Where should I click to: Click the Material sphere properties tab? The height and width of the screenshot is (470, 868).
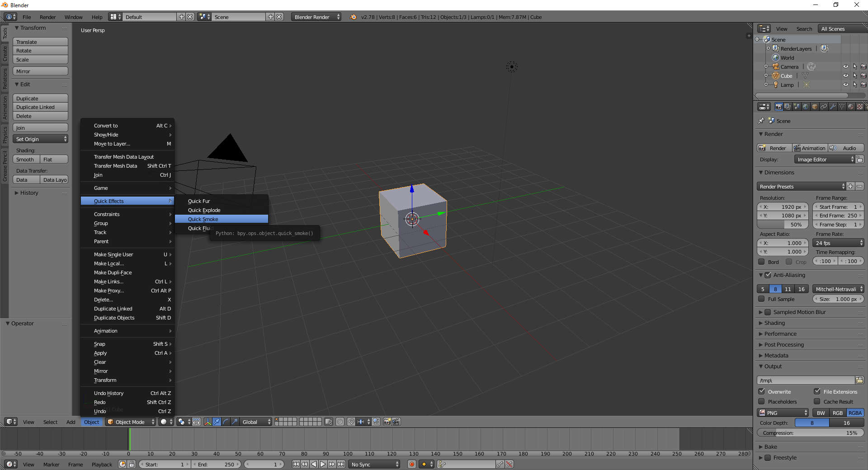coord(851,107)
